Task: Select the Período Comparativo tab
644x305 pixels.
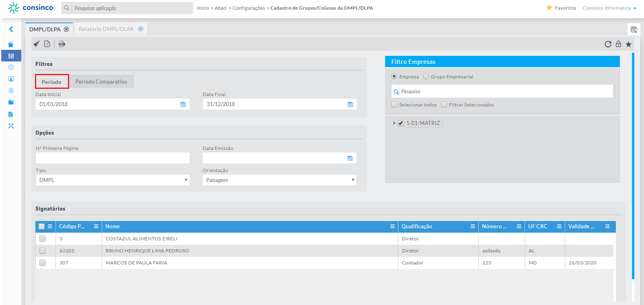Action: point(101,82)
